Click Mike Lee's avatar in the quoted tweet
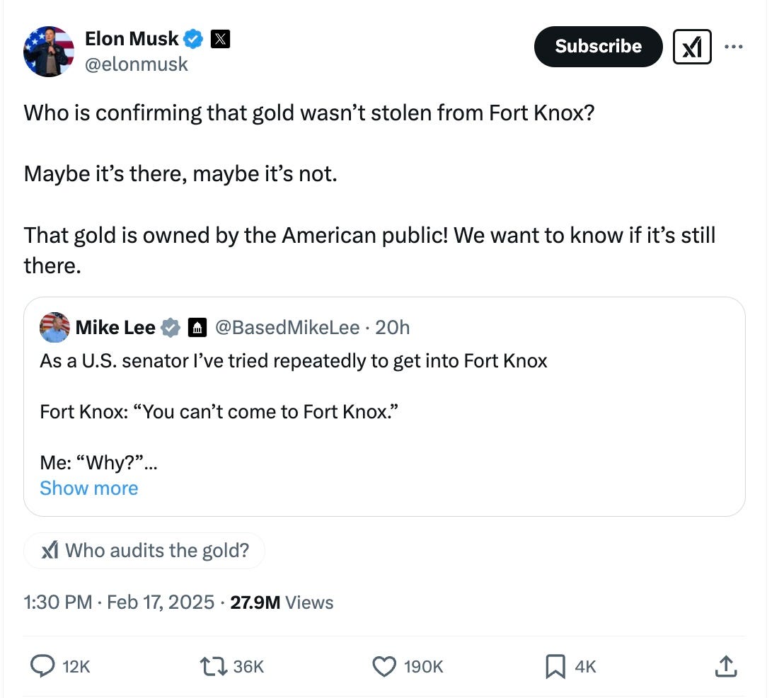This screenshot has width=784, height=698. click(x=54, y=327)
